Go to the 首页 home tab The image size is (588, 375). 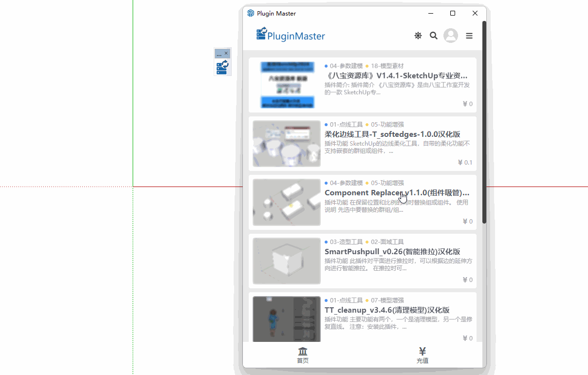point(303,355)
